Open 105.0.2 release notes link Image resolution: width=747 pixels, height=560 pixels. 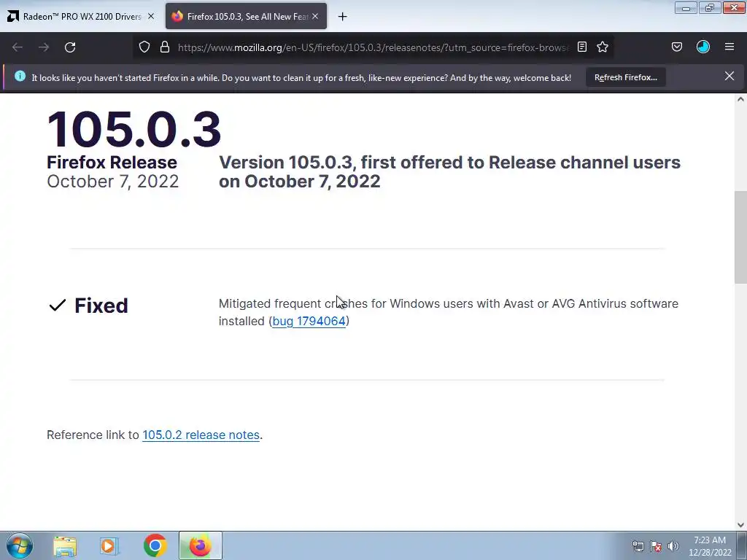201,435
